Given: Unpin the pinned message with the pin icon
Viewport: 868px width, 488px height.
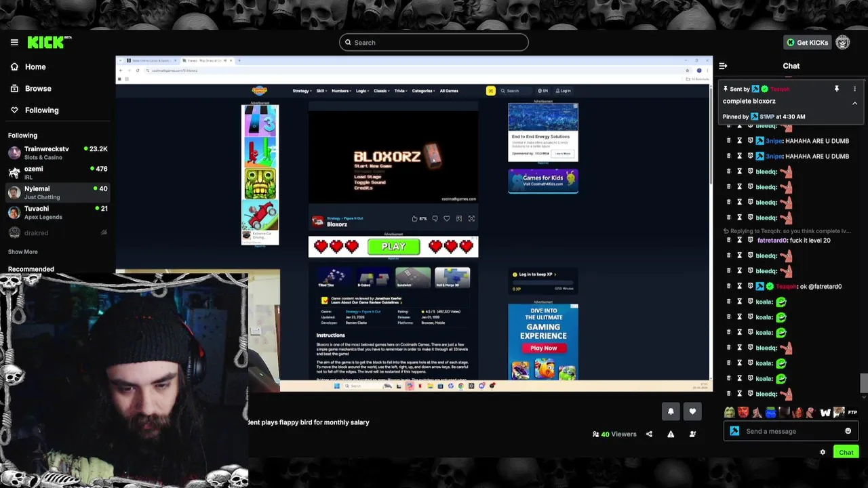Looking at the screenshot, I should tap(836, 89).
